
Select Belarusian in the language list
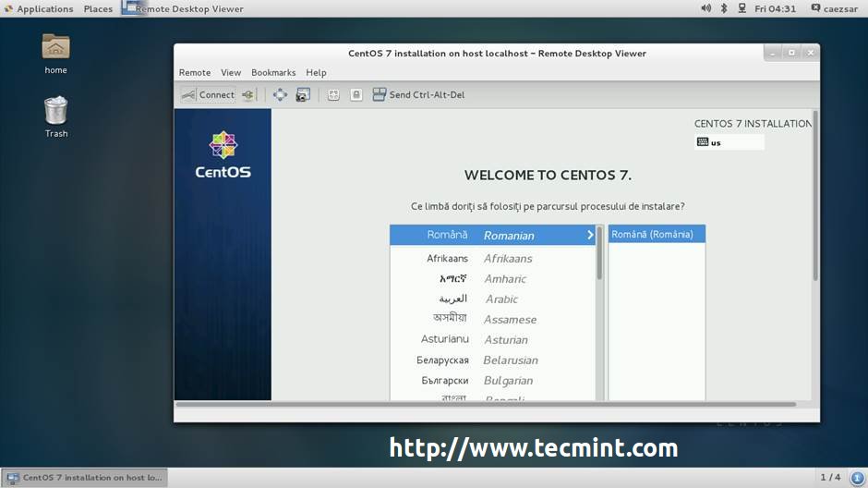(x=493, y=360)
